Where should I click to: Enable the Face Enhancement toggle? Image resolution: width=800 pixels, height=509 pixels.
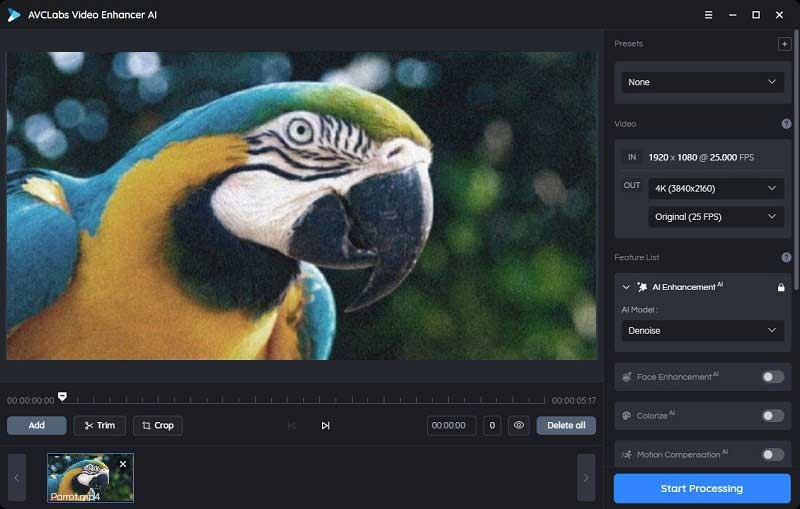click(x=772, y=377)
